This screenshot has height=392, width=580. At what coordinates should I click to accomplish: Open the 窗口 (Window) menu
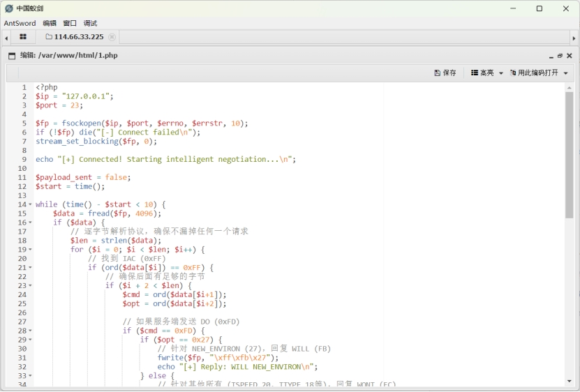coord(70,23)
